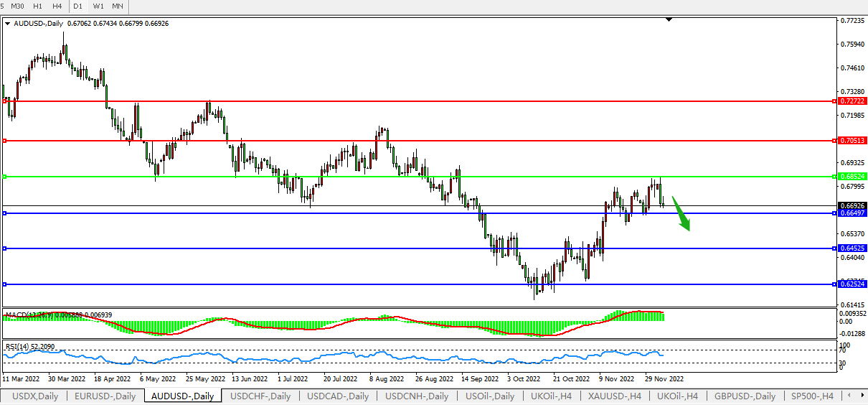
Task: Switch to the USDCNH-,Daily tab
Action: click(x=417, y=396)
